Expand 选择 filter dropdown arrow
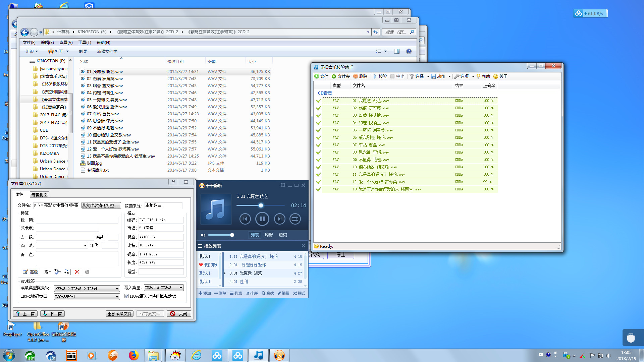 pos(428,76)
